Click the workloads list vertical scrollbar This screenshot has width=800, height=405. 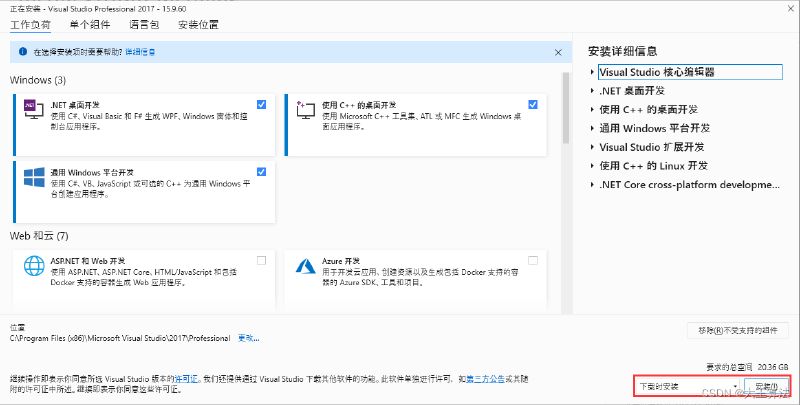[x=565, y=108]
